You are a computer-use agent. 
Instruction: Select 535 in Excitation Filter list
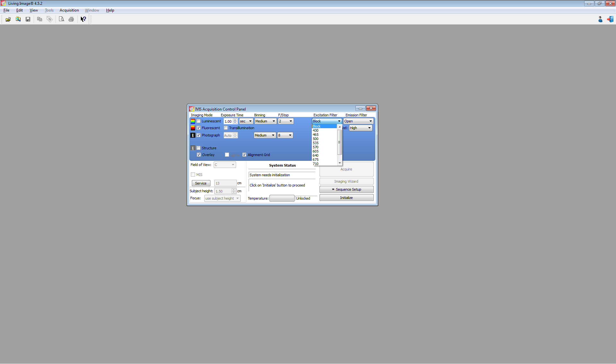316,143
